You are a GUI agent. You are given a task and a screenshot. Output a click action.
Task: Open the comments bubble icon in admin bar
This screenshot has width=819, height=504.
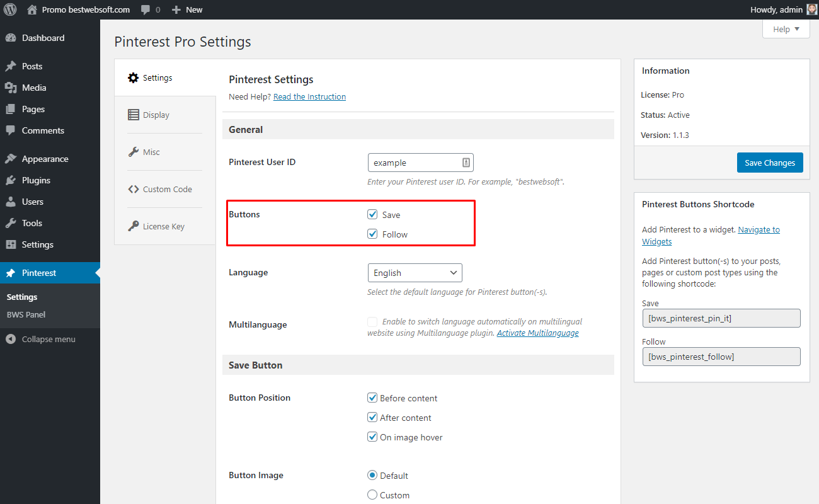tap(146, 10)
